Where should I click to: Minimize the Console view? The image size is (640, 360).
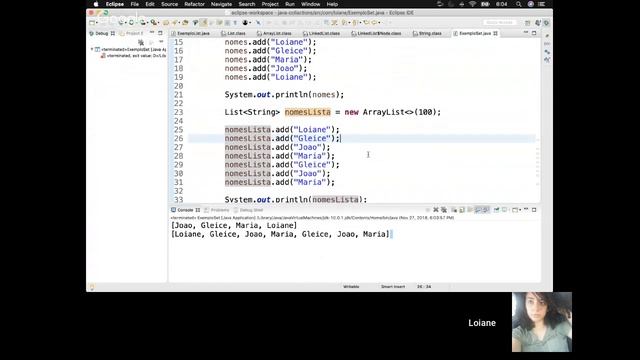526,209
